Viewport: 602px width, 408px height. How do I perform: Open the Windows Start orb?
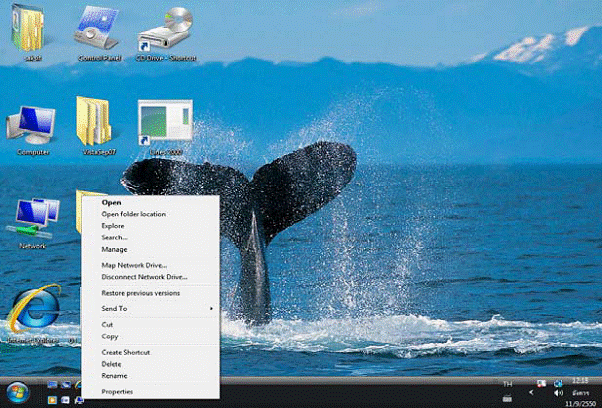tap(17, 392)
